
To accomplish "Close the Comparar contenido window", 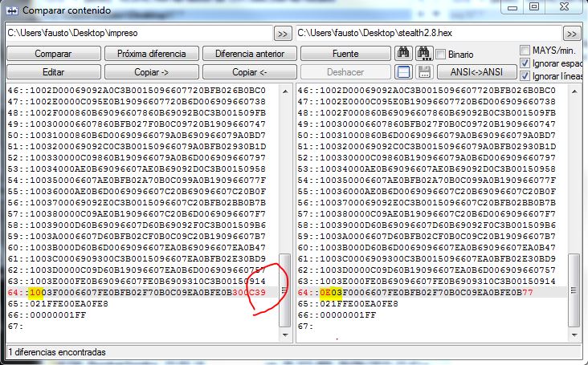I will pyautogui.click(x=565, y=6).
